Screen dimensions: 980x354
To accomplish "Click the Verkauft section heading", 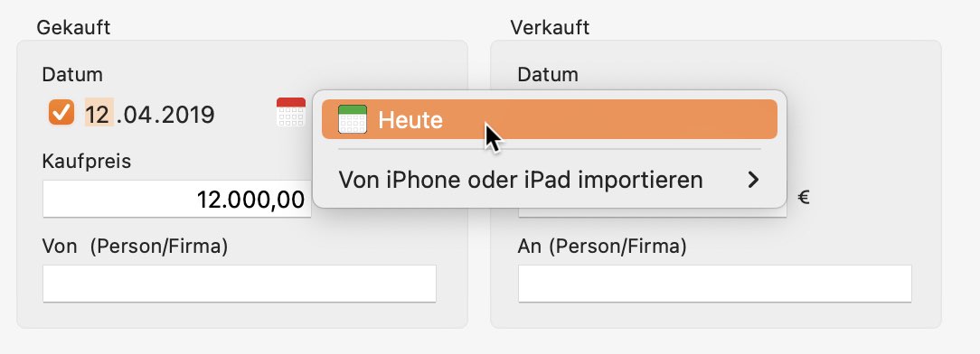I will 550,27.
